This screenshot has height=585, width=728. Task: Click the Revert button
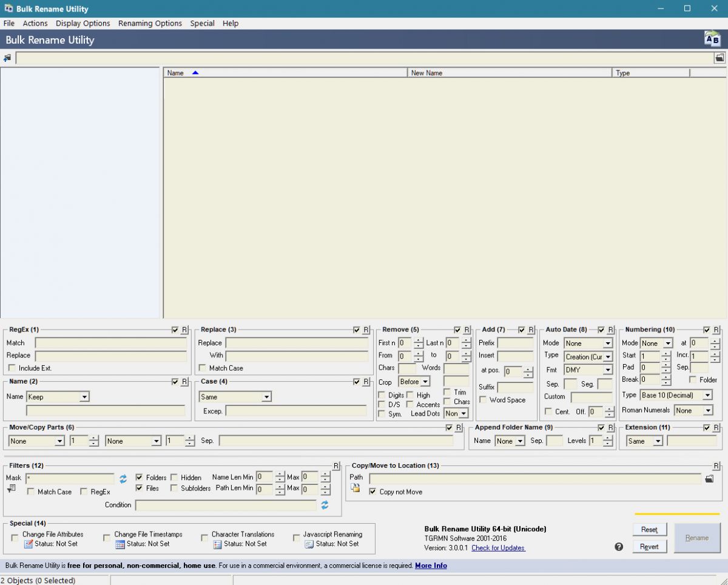pyautogui.click(x=650, y=547)
